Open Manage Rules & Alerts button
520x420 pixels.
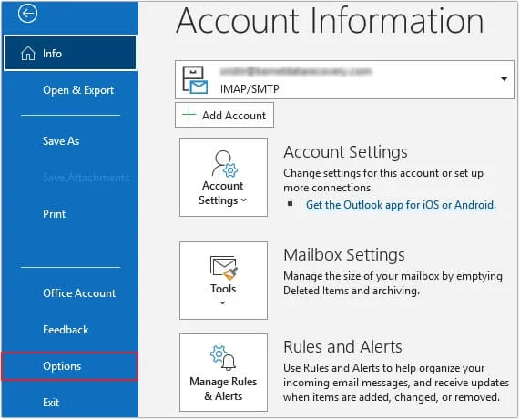[x=223, y=373]
